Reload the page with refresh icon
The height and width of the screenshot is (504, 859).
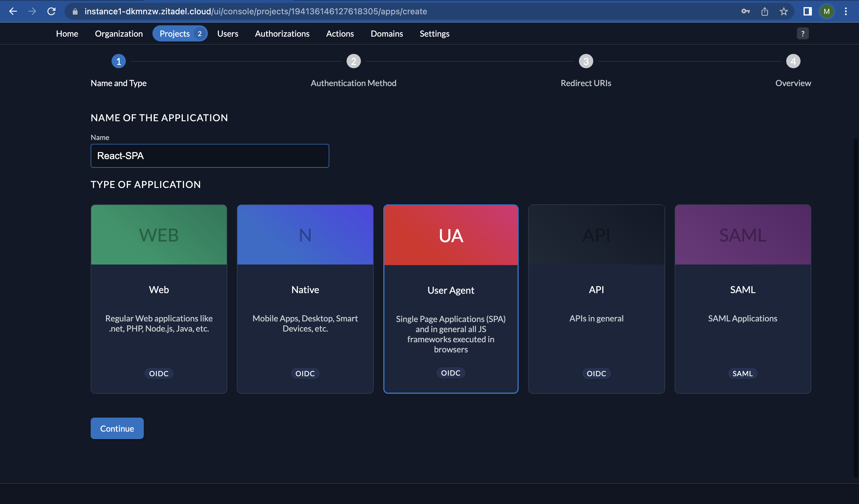tap(52, 11)
